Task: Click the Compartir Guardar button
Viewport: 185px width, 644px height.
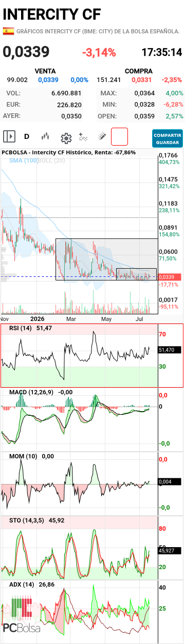Action: click(x=168, y=138)
